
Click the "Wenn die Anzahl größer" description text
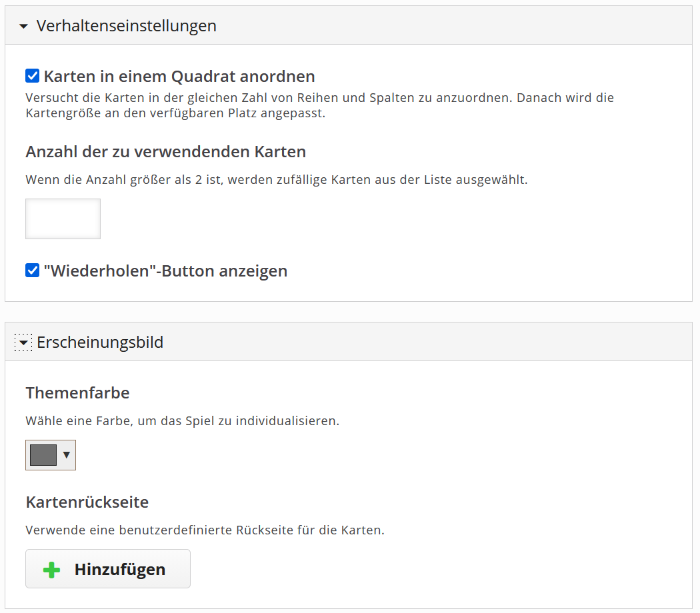pyautogui.click(x=276, y=180)
